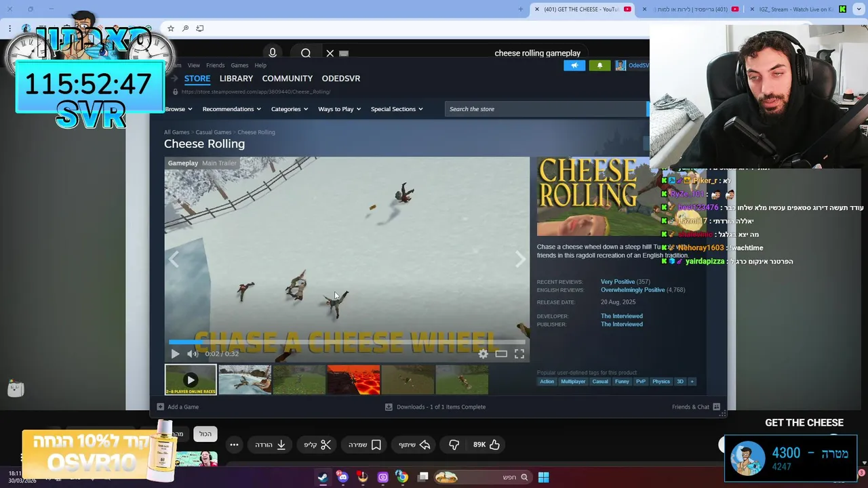Select first trailer thumbnail with play icon
Screen dimensions: 868x488
tap(191, 380)
